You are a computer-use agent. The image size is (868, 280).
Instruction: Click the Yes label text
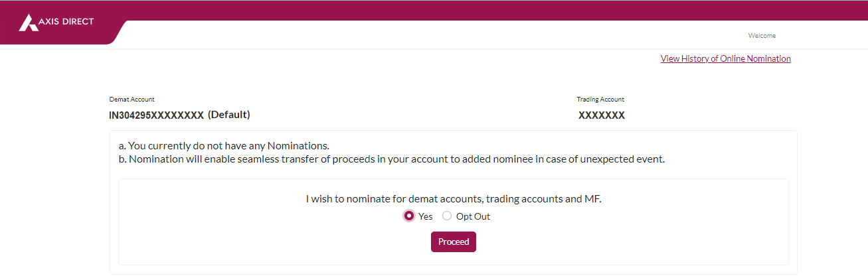[x=425, y=216]
